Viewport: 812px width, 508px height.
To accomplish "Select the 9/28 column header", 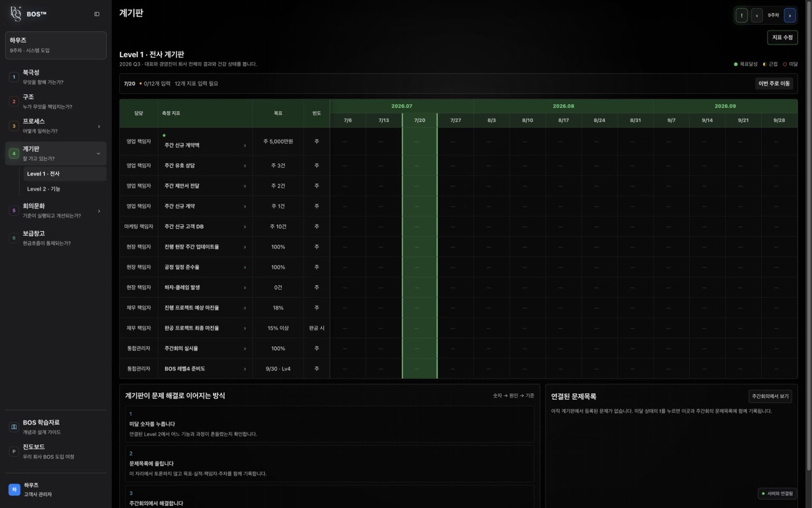I will pos(779,120).
